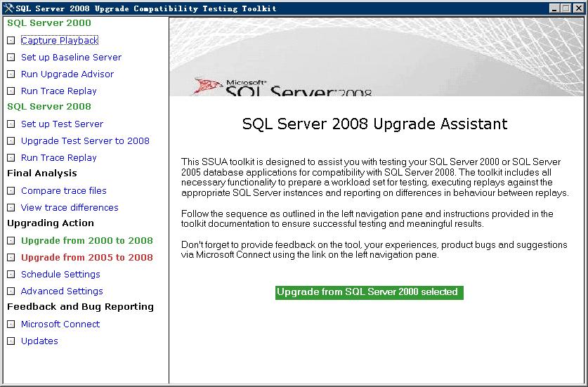Click bullet icon beside Upgrade Test Server to 2008
588x387 pixels.
(11, 141)
